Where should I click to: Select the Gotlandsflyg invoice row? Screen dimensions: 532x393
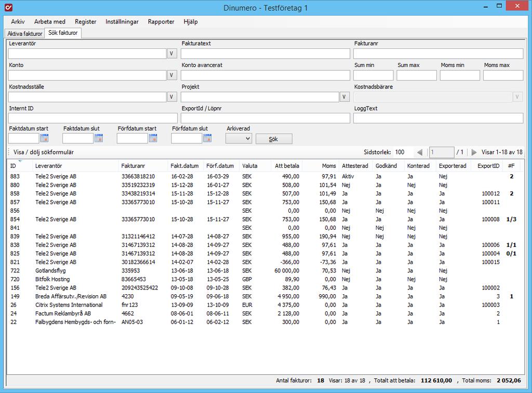coord(265,270)
